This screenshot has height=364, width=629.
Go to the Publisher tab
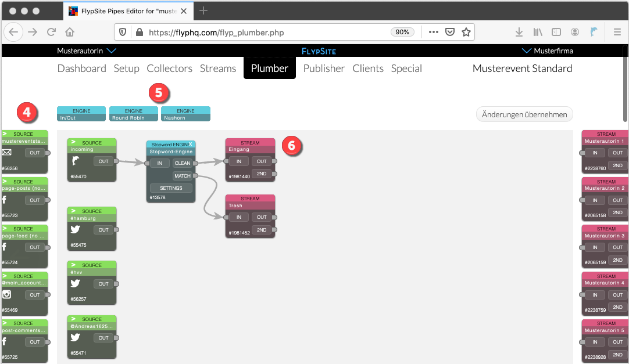pyautogui.click(x=324, y=69)
